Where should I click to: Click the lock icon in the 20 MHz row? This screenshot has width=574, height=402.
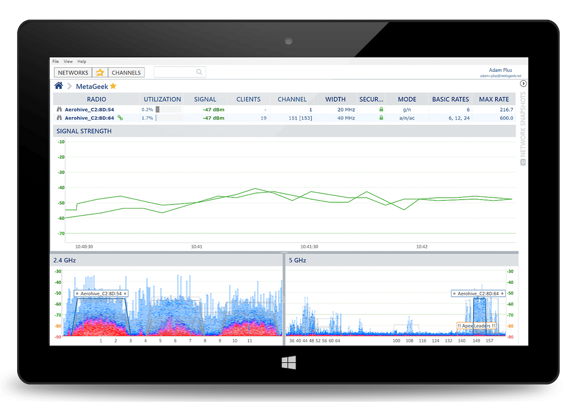click(x=381, y=109)
